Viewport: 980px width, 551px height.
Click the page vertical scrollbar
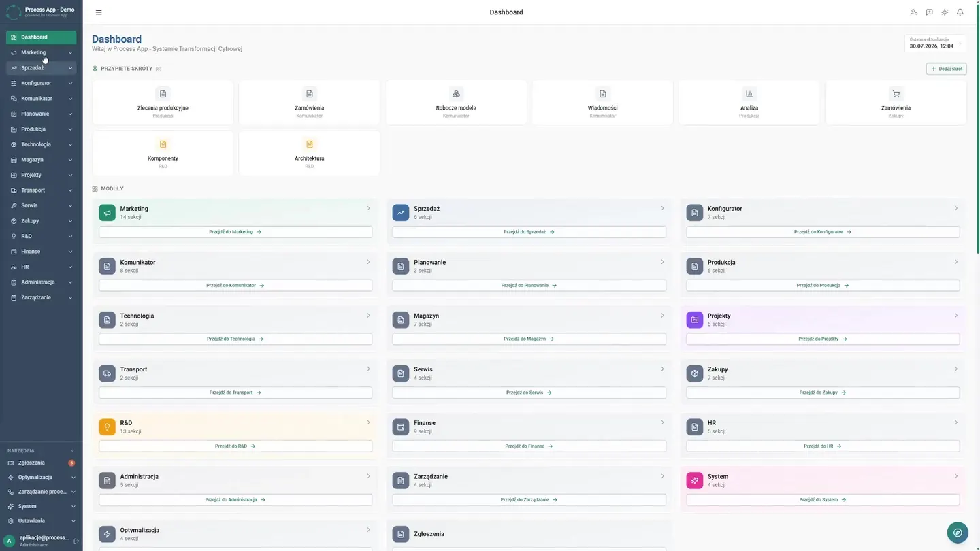pyautogui.click(x=978, y=128)
